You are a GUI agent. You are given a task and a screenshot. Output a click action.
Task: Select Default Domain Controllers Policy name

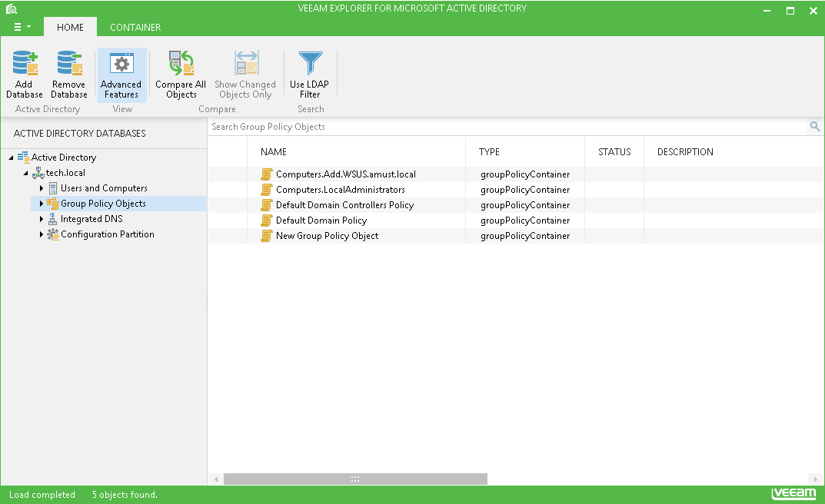coord(344,205)
